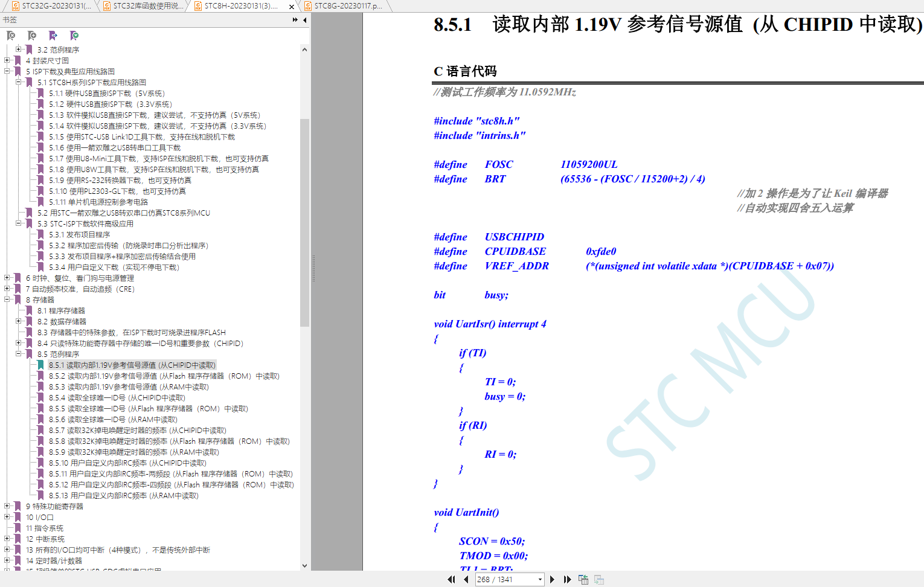Open bookmark 5.1.9 使用RS-232转换器下载
The image size is (924, 587).
(x=120, y=181)
